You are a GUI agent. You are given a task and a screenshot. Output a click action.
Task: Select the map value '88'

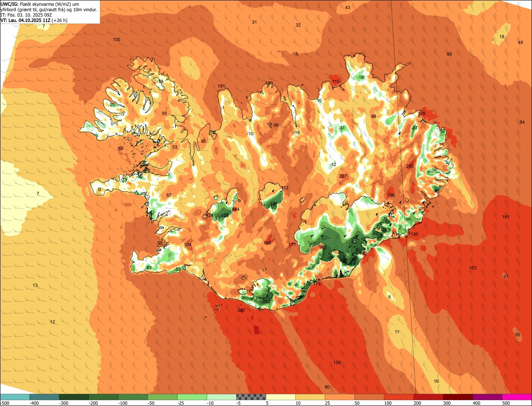(x=374, y=117)
